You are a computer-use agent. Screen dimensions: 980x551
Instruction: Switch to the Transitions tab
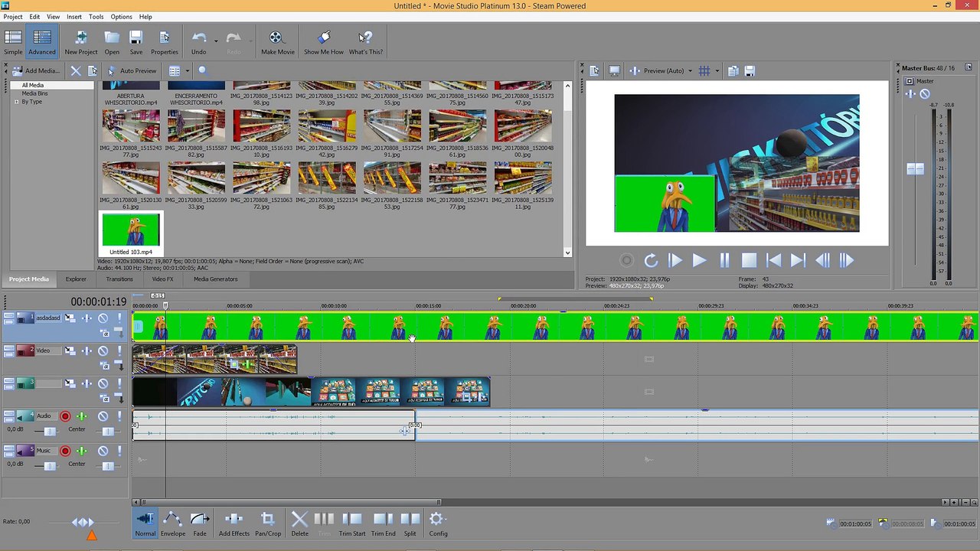[119, 279]
